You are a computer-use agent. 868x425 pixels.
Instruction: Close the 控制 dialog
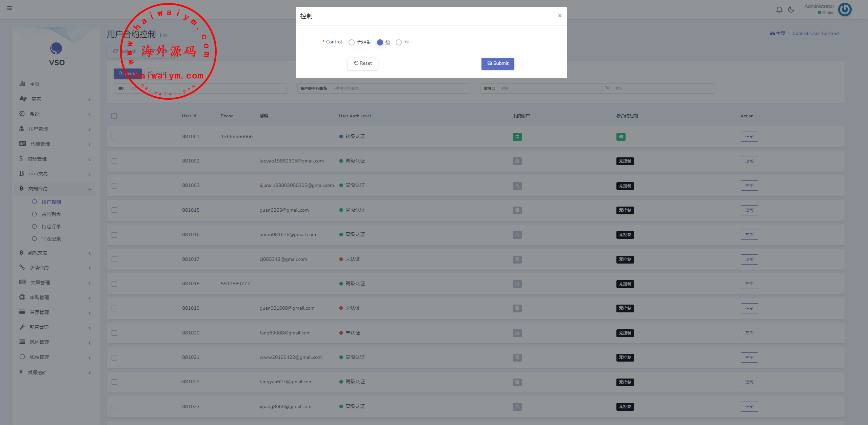[x=560, y=16]
